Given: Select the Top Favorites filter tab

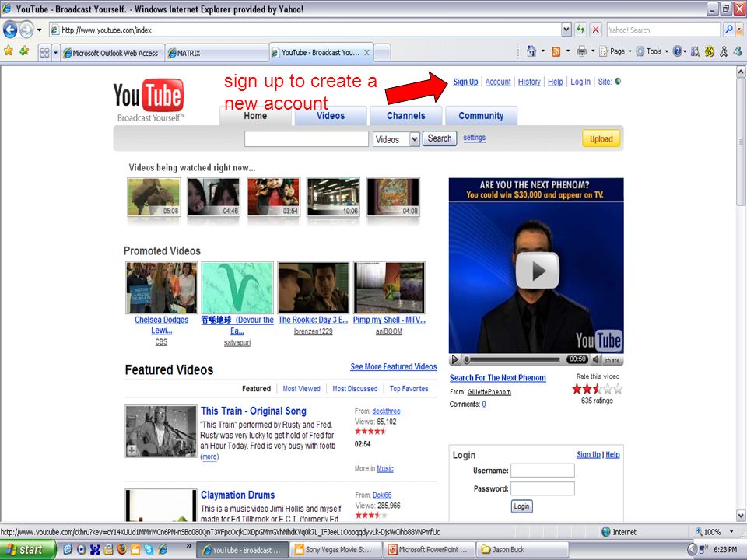Looking at the screenshot, I should [409, 389].
